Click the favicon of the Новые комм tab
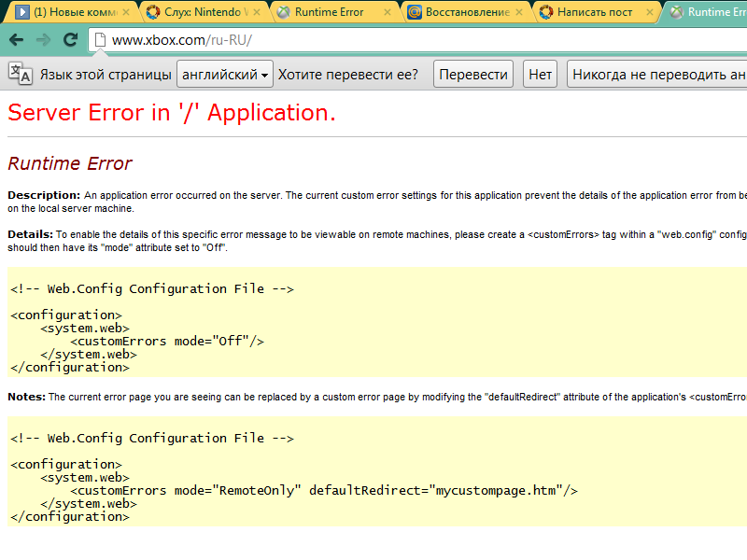747x560 pixels. 21,12
